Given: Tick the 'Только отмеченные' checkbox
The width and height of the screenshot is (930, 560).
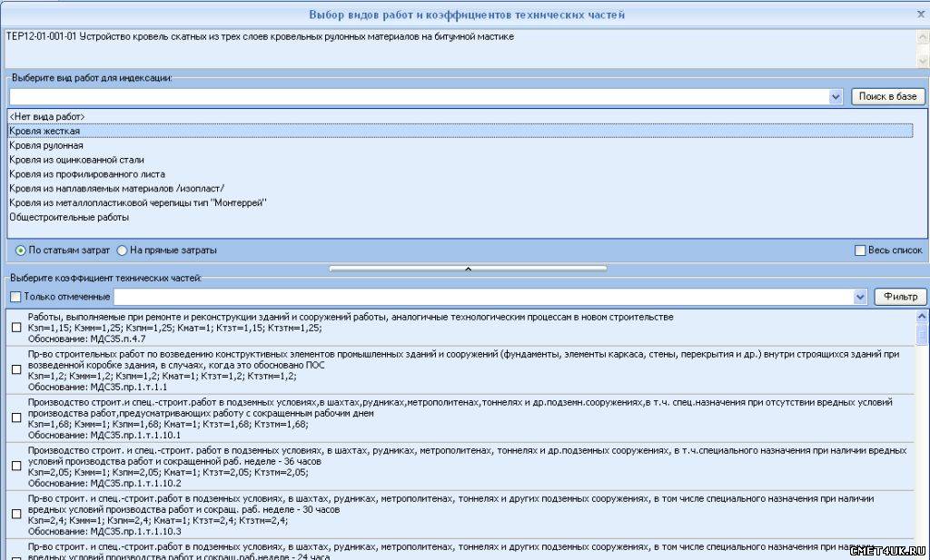Looking at the screenshot, I should [x=16, y=296].
